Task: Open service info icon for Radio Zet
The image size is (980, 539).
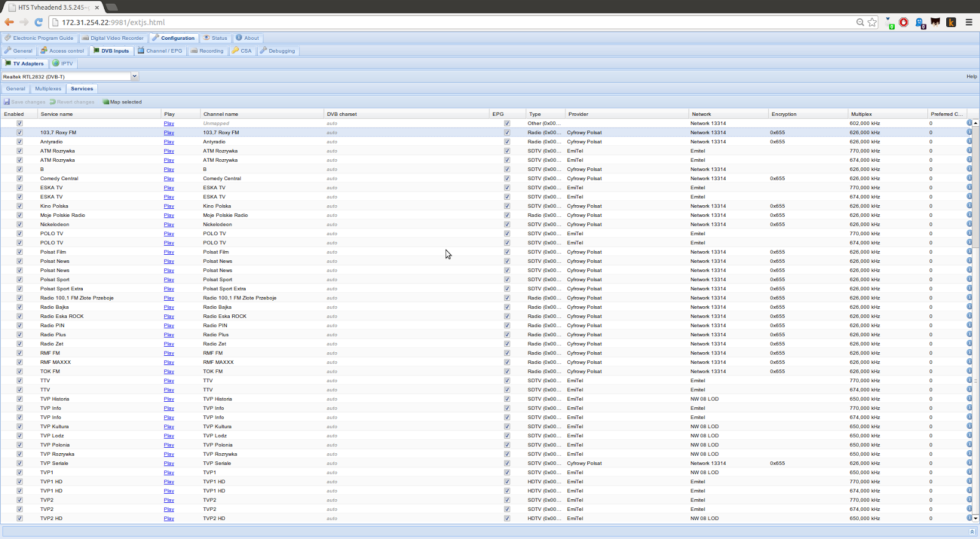Action: (x=969, y=344)
